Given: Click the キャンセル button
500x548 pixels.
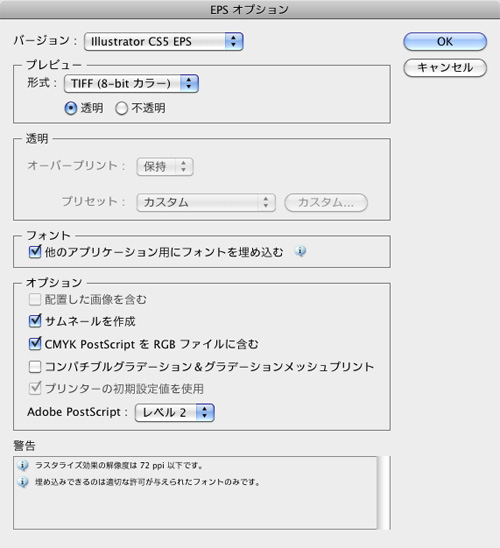Looking at the screenshot, I should (445, 67).
